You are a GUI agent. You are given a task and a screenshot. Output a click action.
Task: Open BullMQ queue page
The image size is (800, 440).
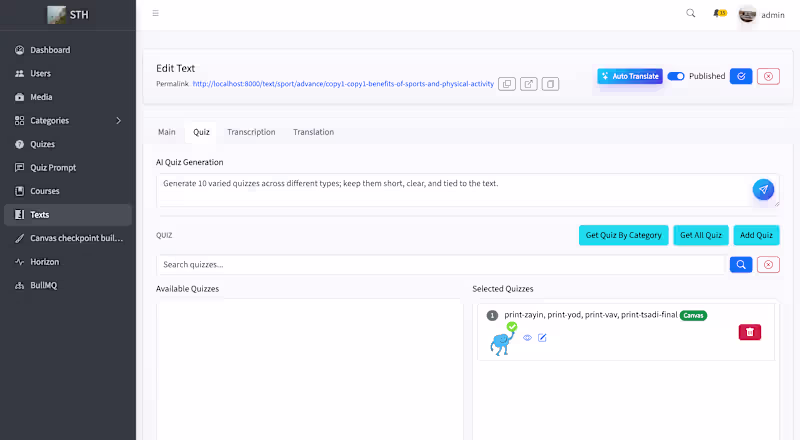pyautogui.click(x=68, y=285)
